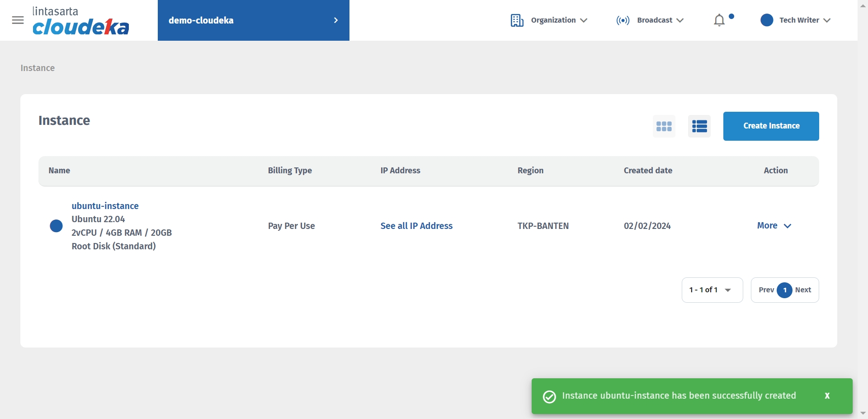Click the organization building icon
The image size is (868, 419).
tap(517, 20)
